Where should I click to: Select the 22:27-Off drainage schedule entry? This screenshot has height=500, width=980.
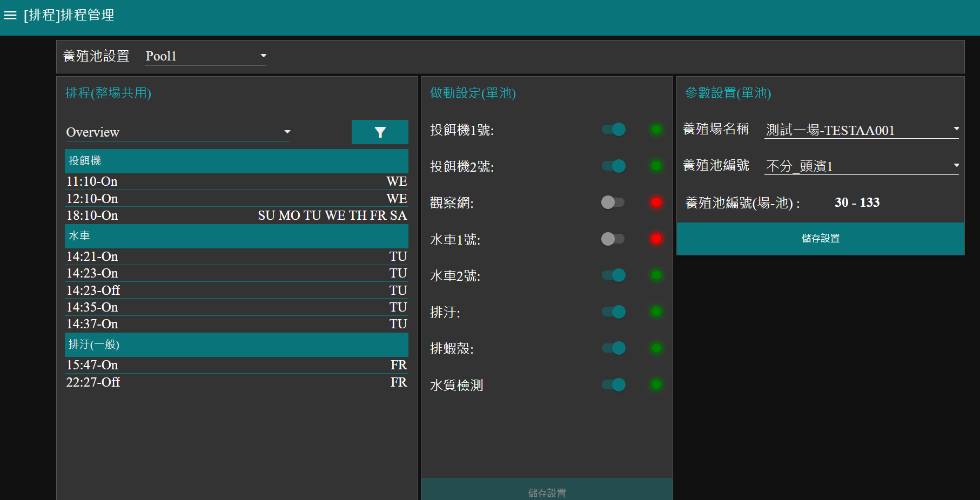point(236,382)
